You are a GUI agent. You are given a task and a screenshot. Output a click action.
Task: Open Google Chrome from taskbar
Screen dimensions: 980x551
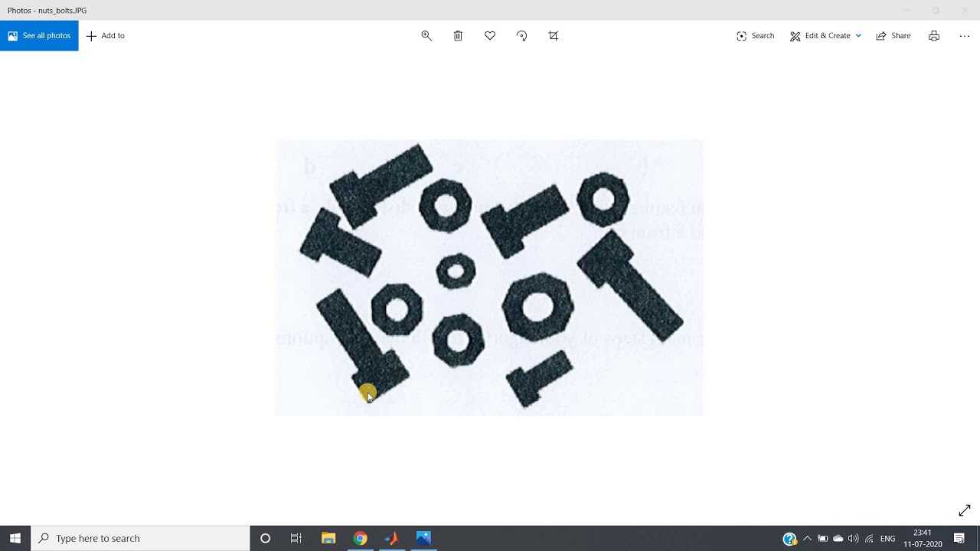point(360,538)
